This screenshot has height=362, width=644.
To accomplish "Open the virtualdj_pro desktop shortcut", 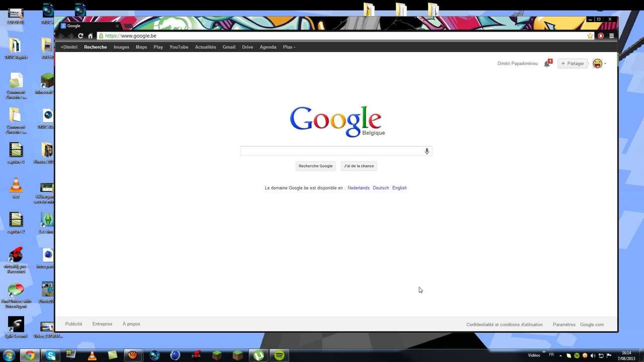I will (16, 260).
